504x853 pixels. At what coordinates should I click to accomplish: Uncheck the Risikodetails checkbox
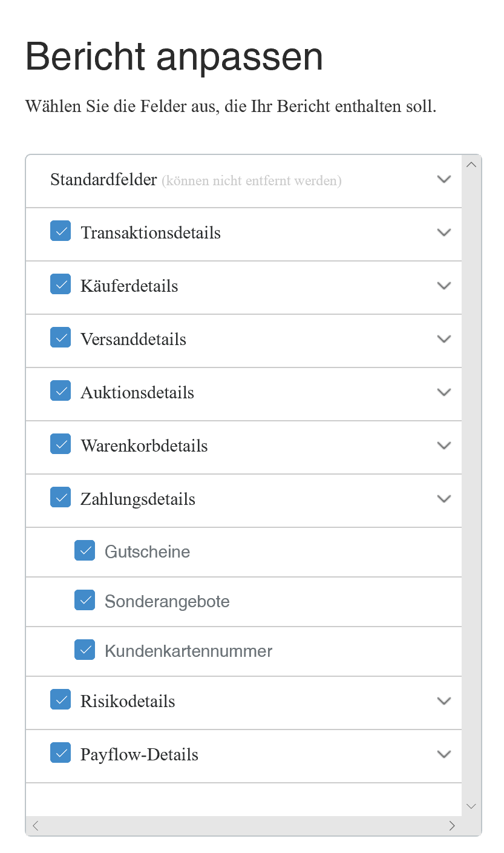[61, 700]
